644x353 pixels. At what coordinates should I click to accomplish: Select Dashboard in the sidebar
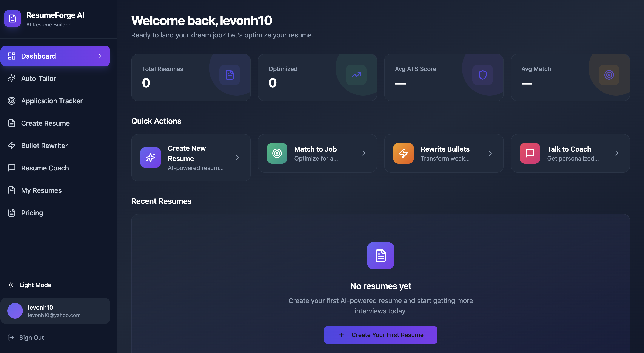coord(38,56)
